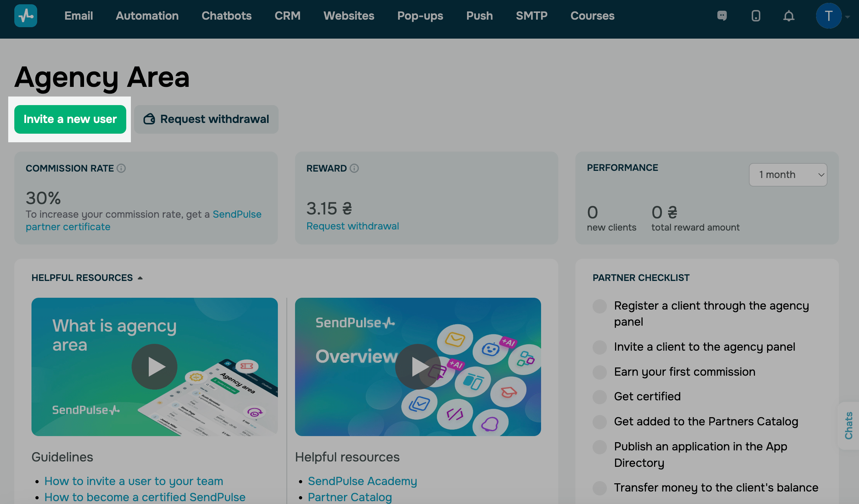859x504 pixels.
Task: Open the side Chats tab
Action: tap(849, 425)
